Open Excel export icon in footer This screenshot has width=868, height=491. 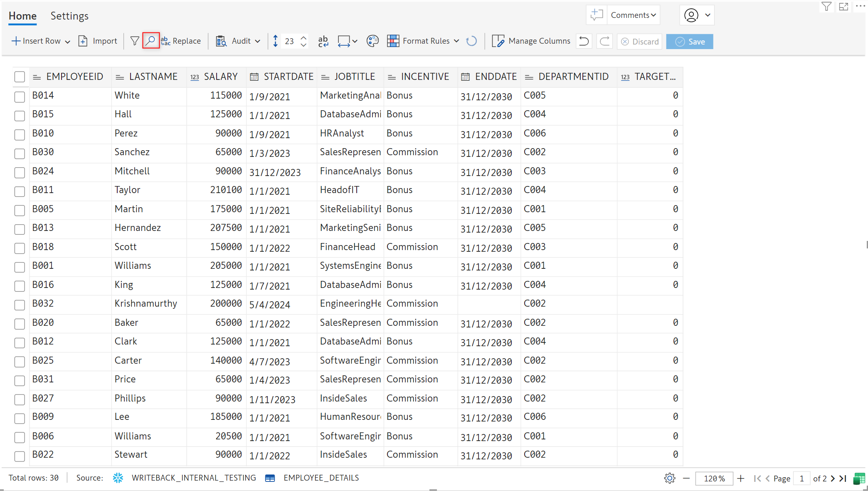859,479
